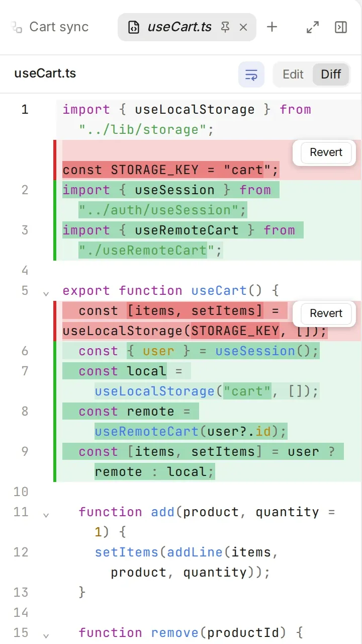Click line number 10 in the gutter
The image size is (362, 644).
(x=21, y=492)
